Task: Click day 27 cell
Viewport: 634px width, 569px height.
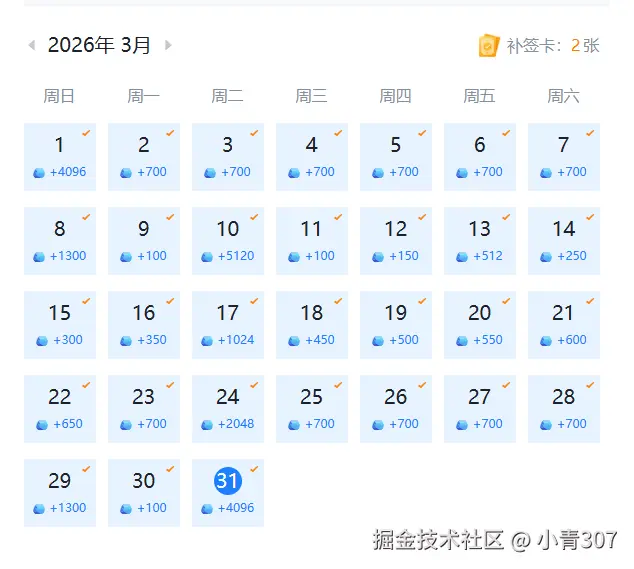Action: [x=480, y=409]
